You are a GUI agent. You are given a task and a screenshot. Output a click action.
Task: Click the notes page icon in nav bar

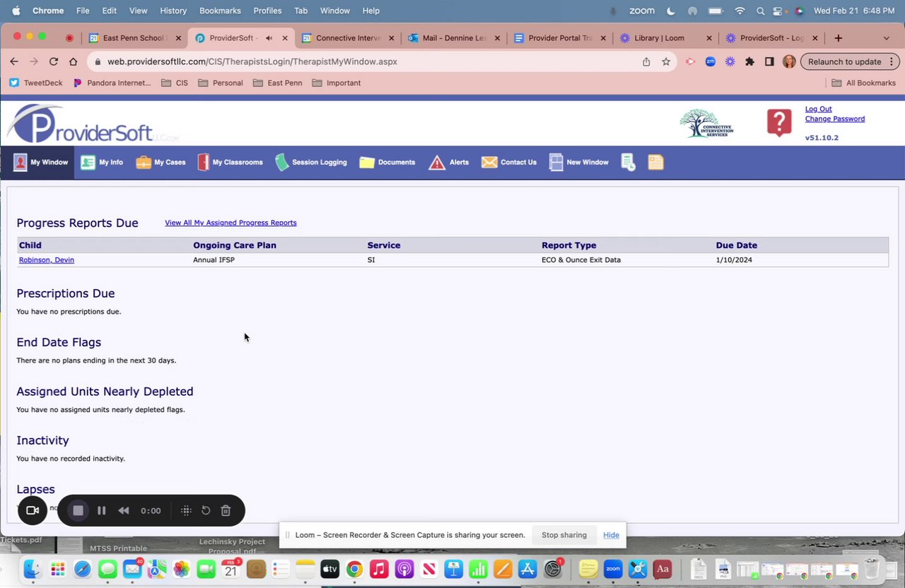click(655, 163)
